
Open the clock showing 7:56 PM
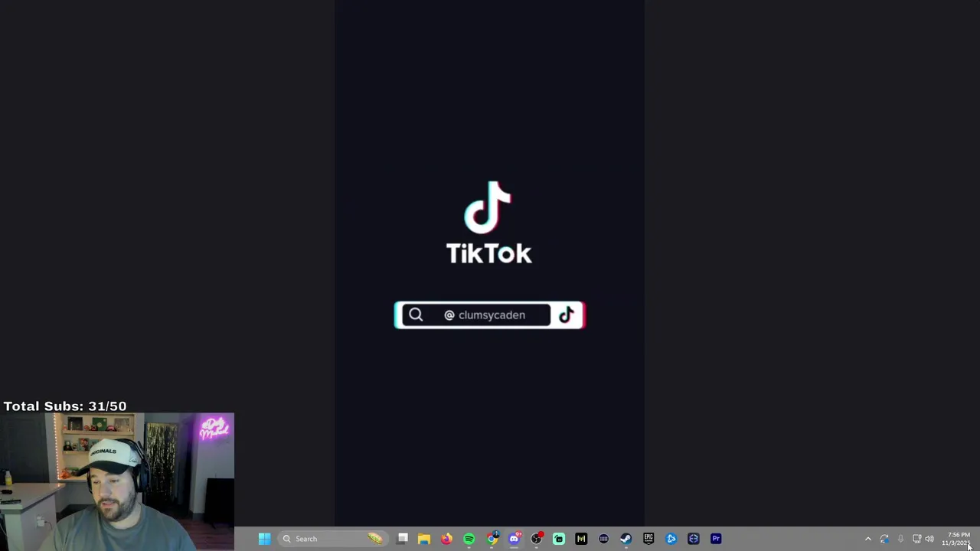click(956, 539)
